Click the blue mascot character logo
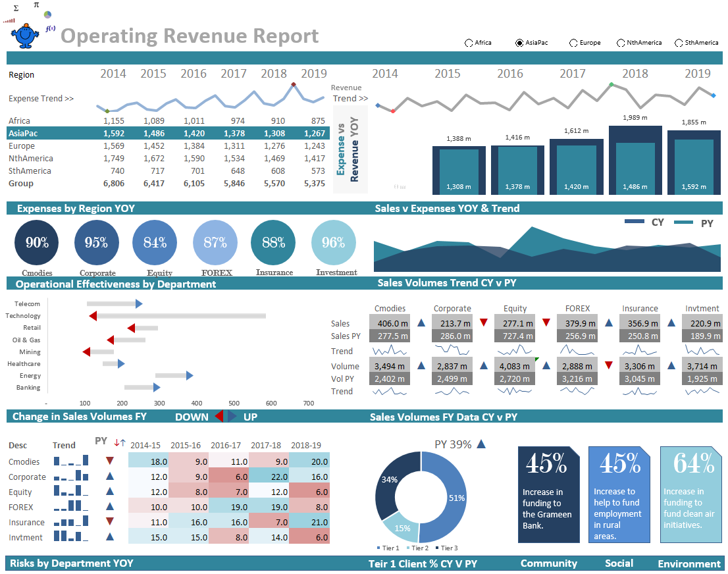The width and height of the screenshot is (728, 574). (x=25, y=36)
